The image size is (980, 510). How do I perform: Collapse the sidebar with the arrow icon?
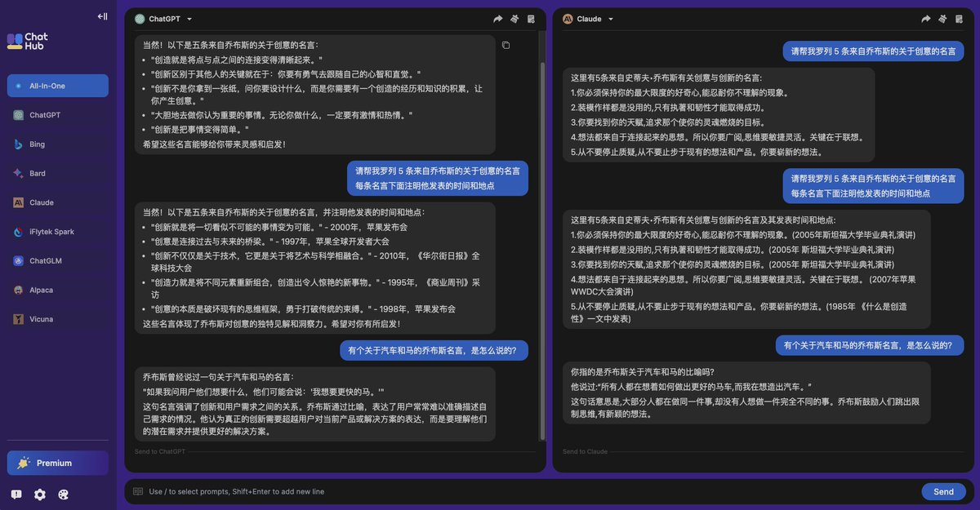(x=102, y=16)
